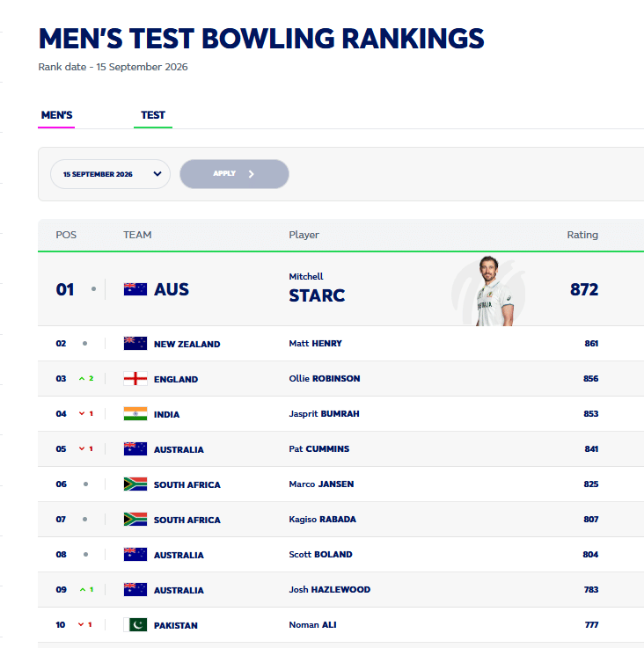The image size is (644, 648).
Task: Click the New Zealand flag icon
Action: [135, 344]
